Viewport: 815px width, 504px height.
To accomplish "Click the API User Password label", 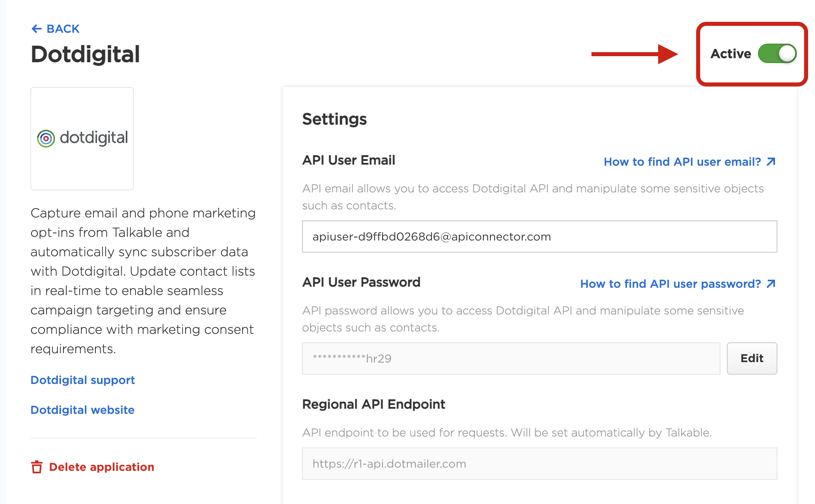I will point(361,282).
